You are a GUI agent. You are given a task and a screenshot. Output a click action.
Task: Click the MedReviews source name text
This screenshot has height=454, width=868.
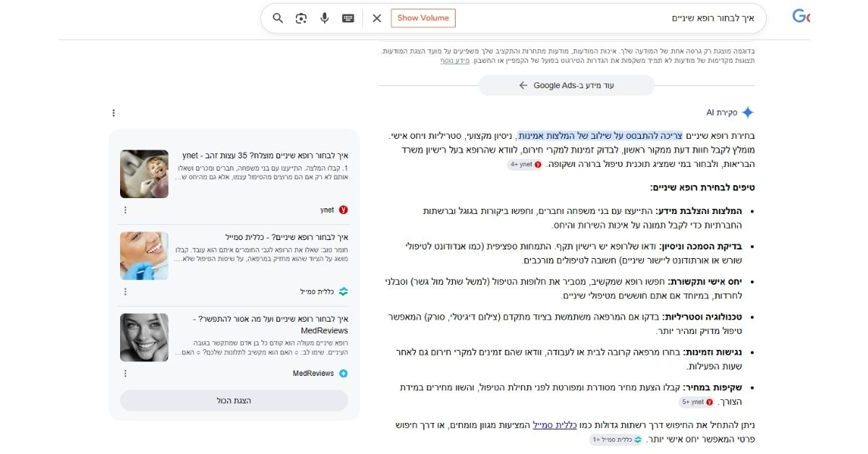313,373
